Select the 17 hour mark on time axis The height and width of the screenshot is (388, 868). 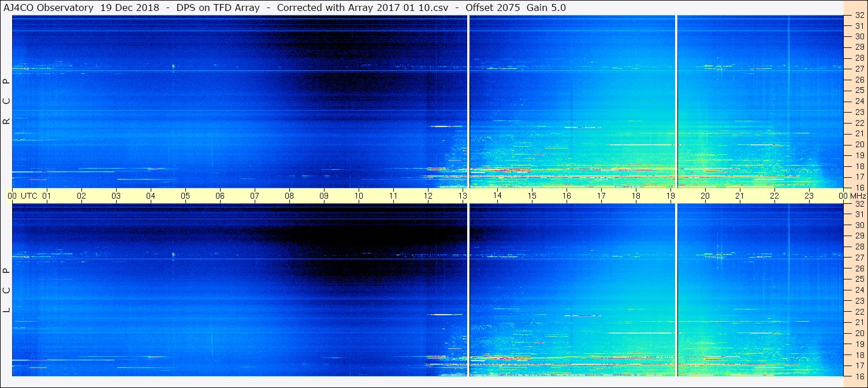[x=601, y=196]
